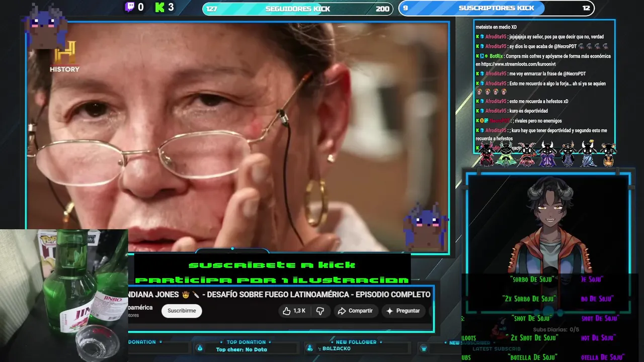Viewport: 644px width, 362px height.
Task: Click the 'TOP DONATION' header label
Action: (x=246, y=342)
